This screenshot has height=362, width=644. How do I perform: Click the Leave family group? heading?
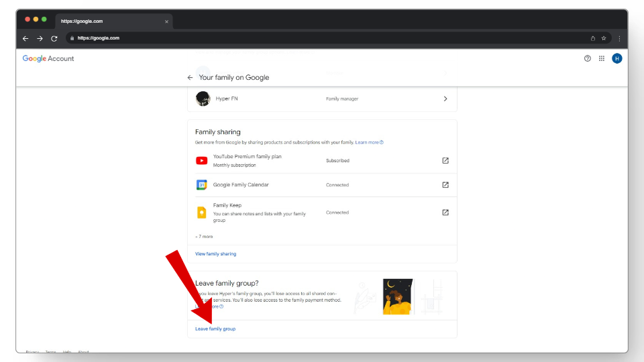click(x=227, y=283)
